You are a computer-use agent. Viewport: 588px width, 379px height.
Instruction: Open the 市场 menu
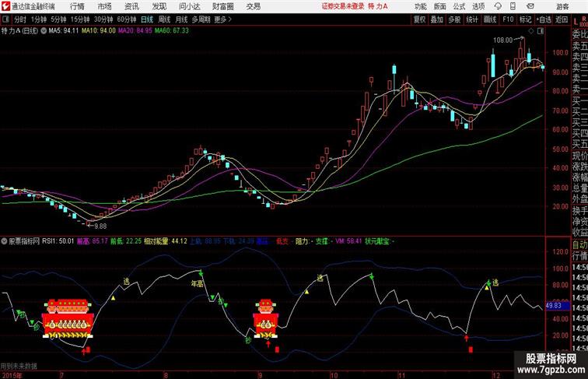[105, 6]
